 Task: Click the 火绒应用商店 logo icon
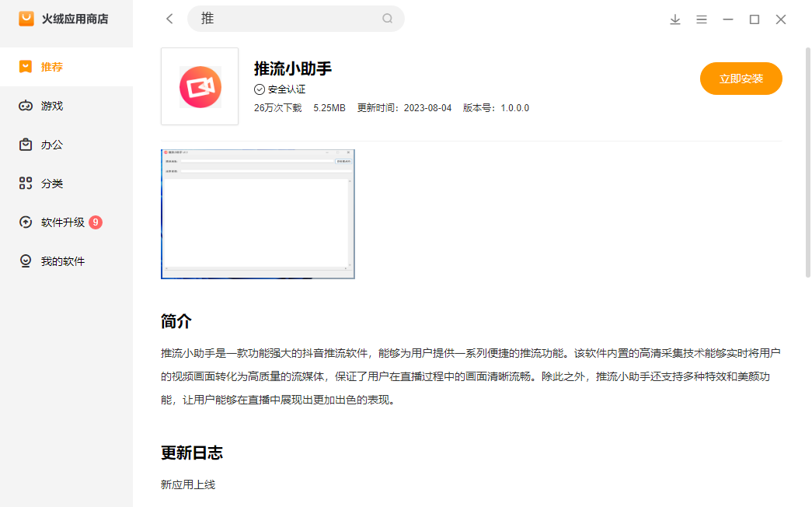tap(26, 19)
